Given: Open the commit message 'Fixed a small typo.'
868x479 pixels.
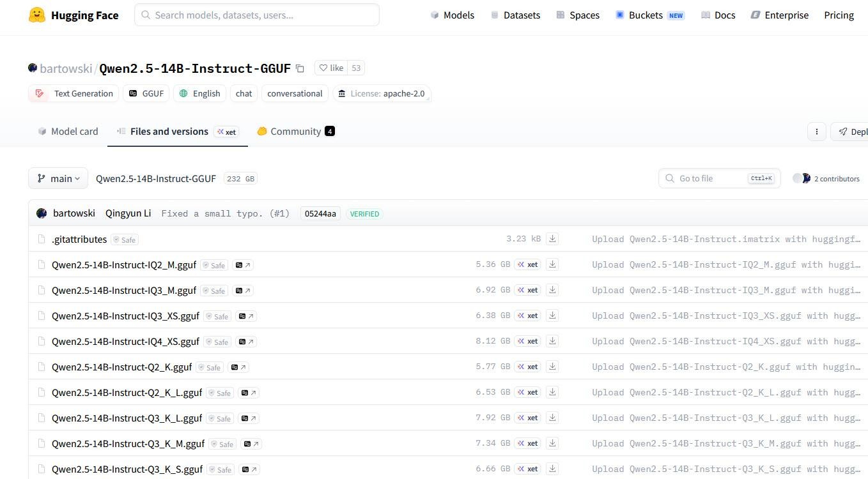Looking at the screenshot, I should tap(225, 214).
